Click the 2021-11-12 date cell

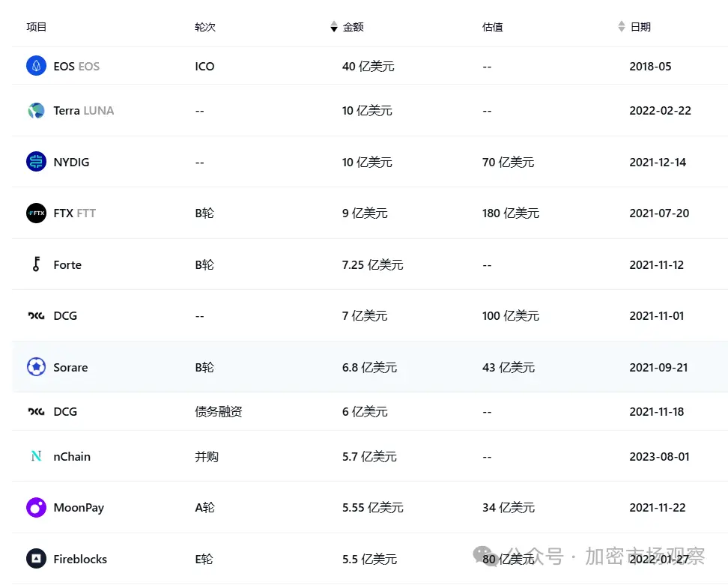pos(657,264)
